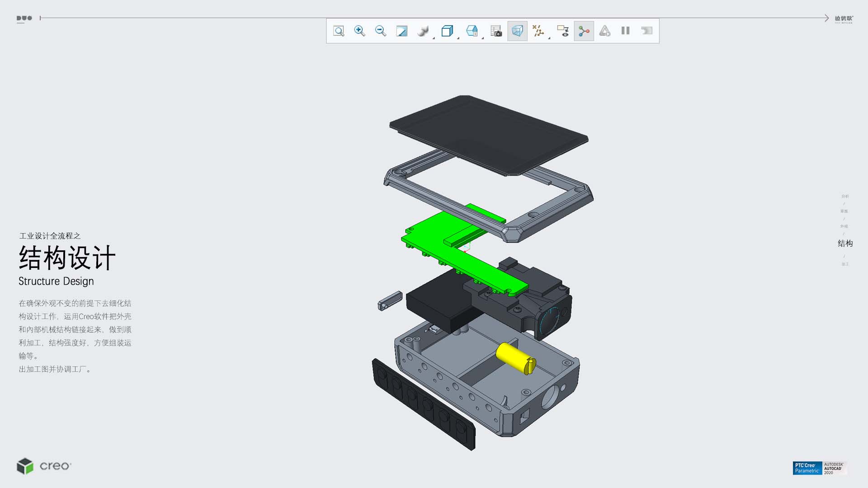Toggle the Perspective View button
868x488 pixels.
pos(517,31)
